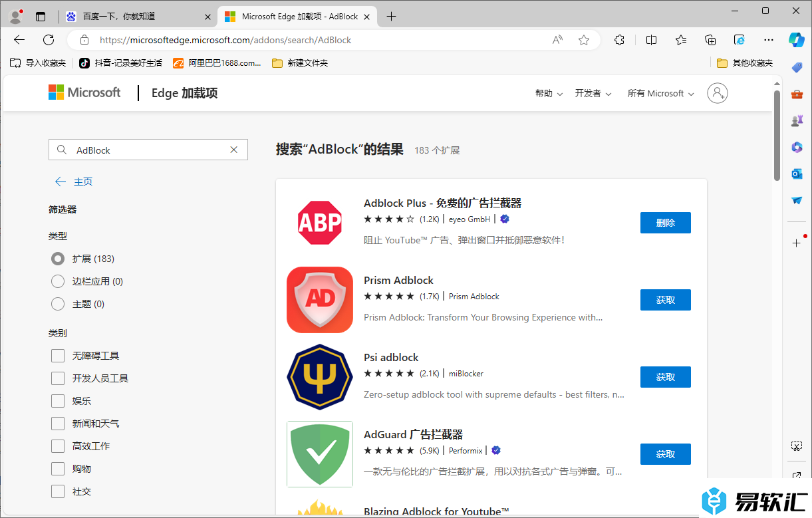Open 抖音-记录美好生活 bookmark
Image resolution: width=812 pixels, height=518 pixels.
120,63
